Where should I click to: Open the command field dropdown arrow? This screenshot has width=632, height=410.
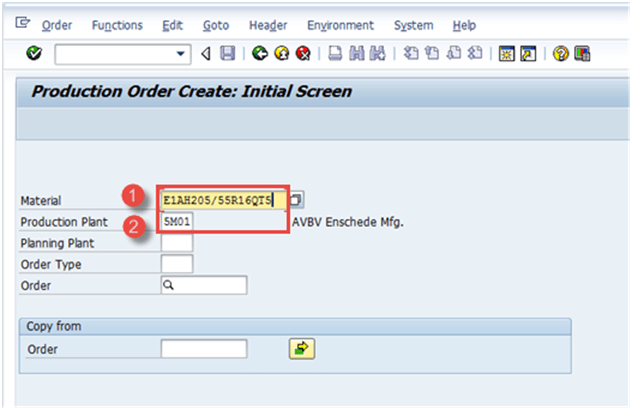point(181,54)
